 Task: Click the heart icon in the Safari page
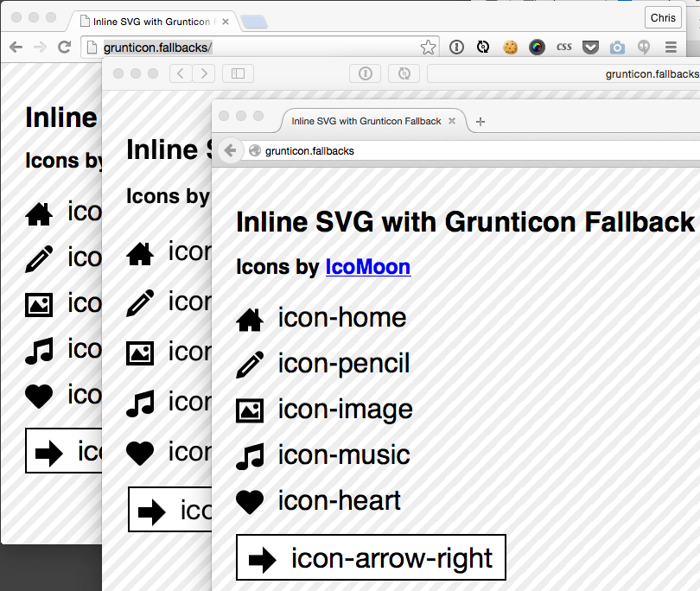point(140,453)
